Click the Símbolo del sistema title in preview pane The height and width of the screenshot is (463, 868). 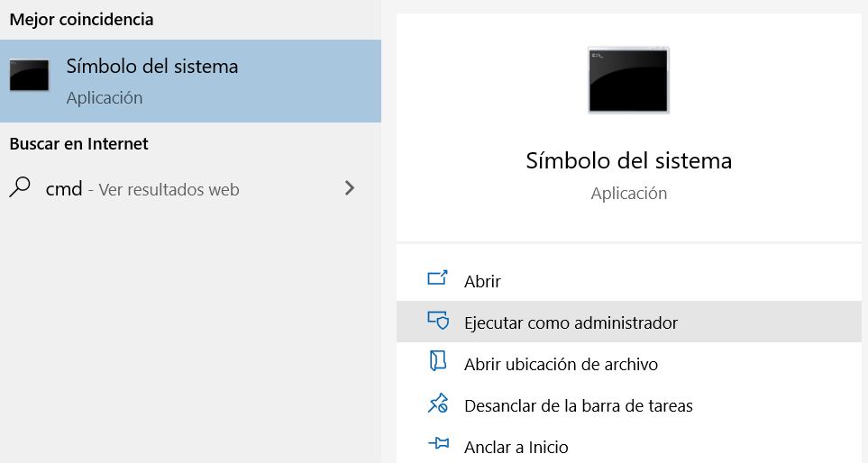(x=628, y=161)
